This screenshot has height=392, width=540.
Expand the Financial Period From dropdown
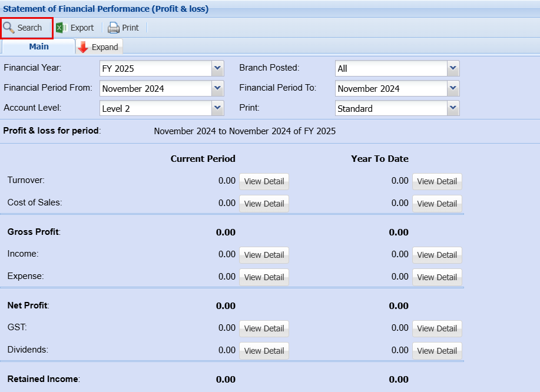tap(218, 88)
